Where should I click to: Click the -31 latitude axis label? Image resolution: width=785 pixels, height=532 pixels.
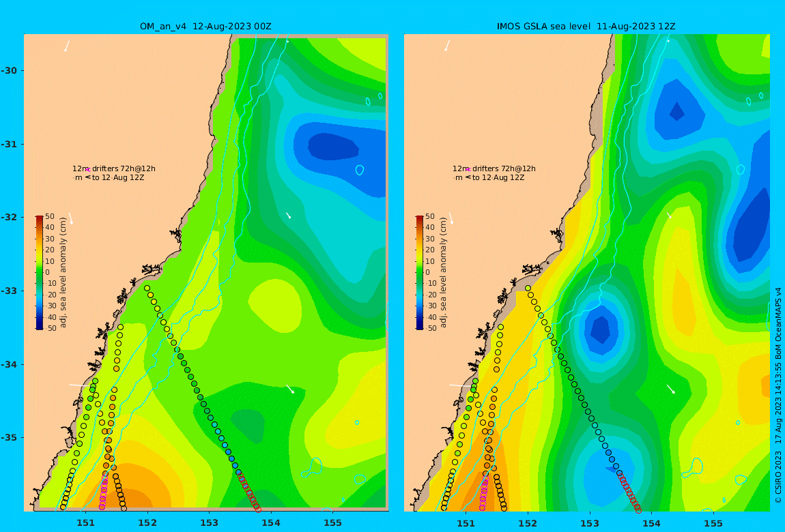[8, 144]
